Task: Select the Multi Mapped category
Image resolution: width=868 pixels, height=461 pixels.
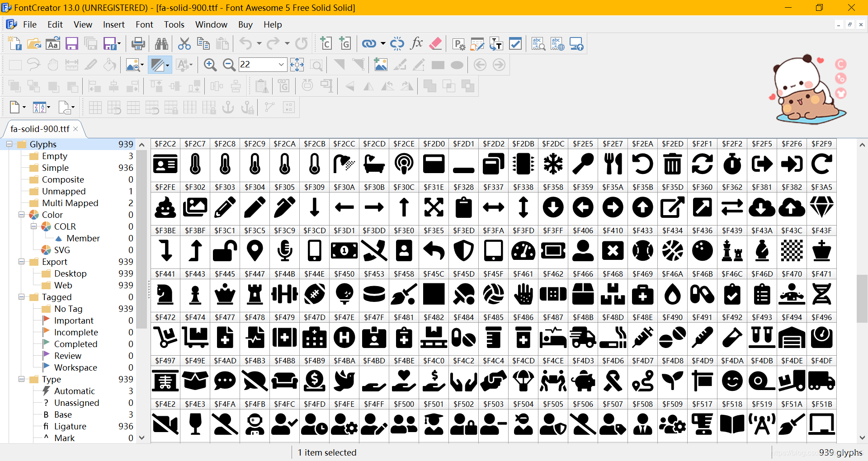Action: pyautogui.click(x=70, y=203)
